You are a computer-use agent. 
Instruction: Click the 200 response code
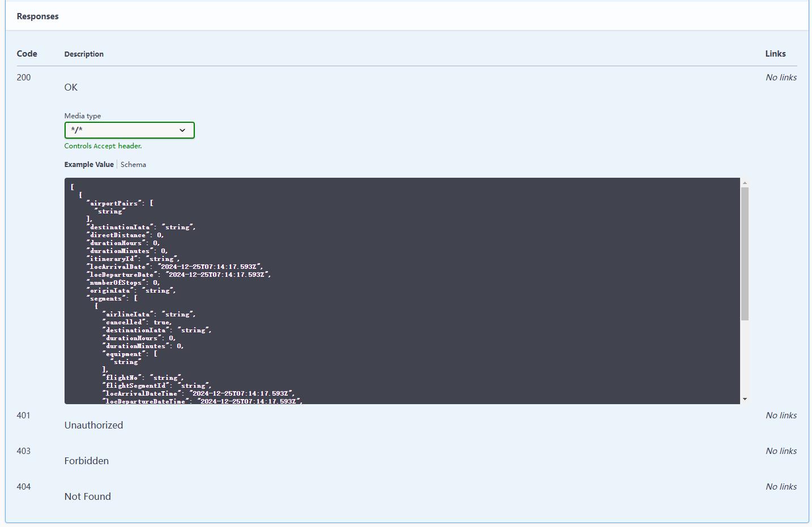24,78
